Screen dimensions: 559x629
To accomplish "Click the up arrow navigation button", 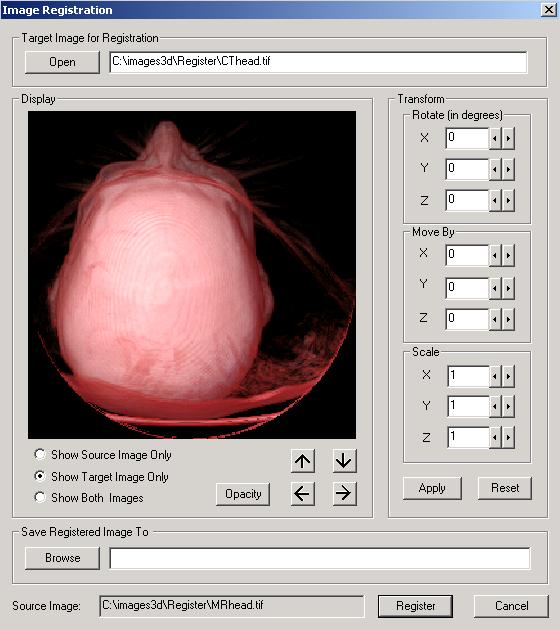I will tap(303, 461).
